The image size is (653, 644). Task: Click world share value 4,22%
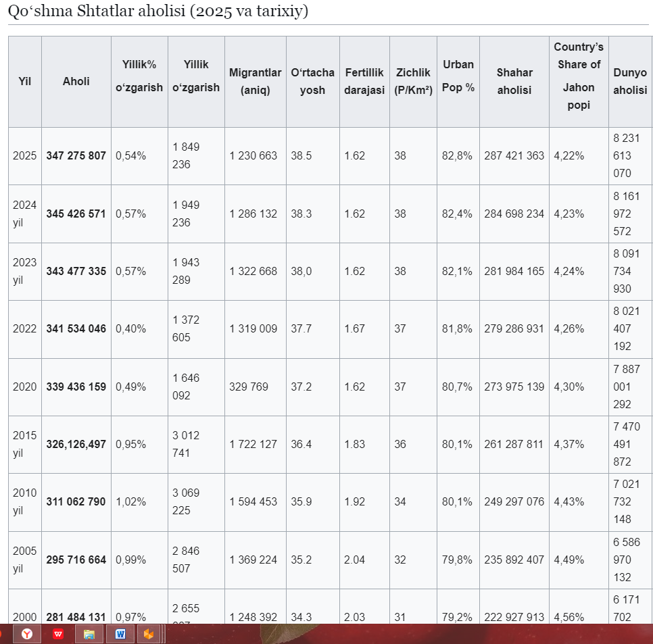click(x=569, y=155)
